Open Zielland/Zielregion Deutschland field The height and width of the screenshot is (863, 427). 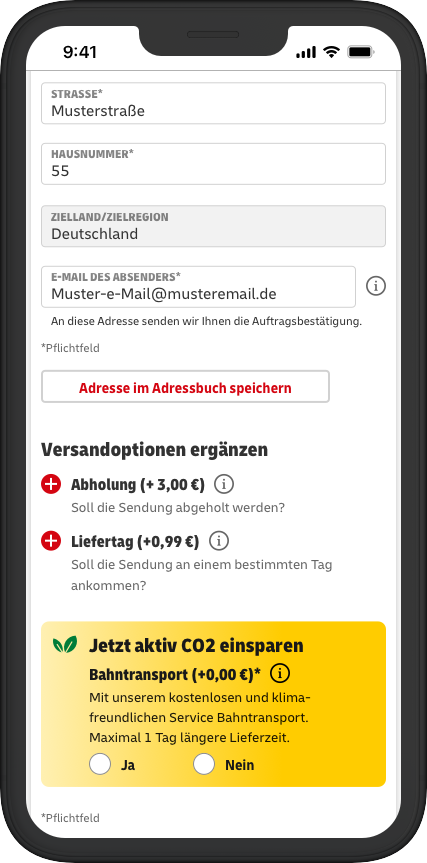[214, 226]
